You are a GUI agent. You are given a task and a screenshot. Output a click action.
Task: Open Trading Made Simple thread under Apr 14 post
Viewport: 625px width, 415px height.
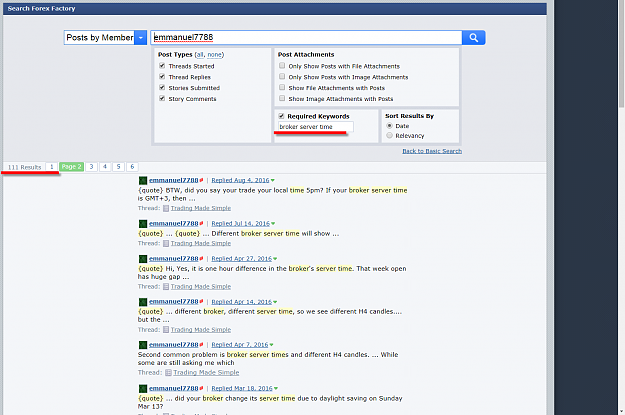click(x=201, y=330)
